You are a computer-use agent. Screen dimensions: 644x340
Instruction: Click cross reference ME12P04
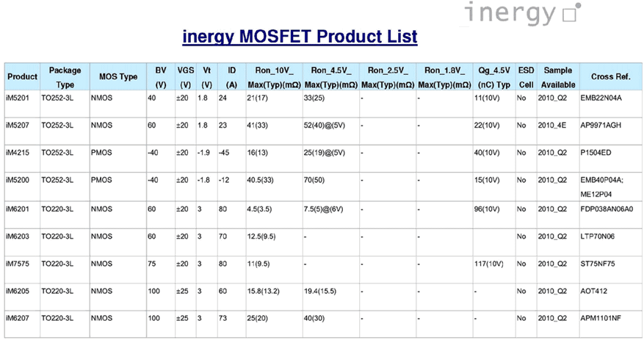point(596,195)
